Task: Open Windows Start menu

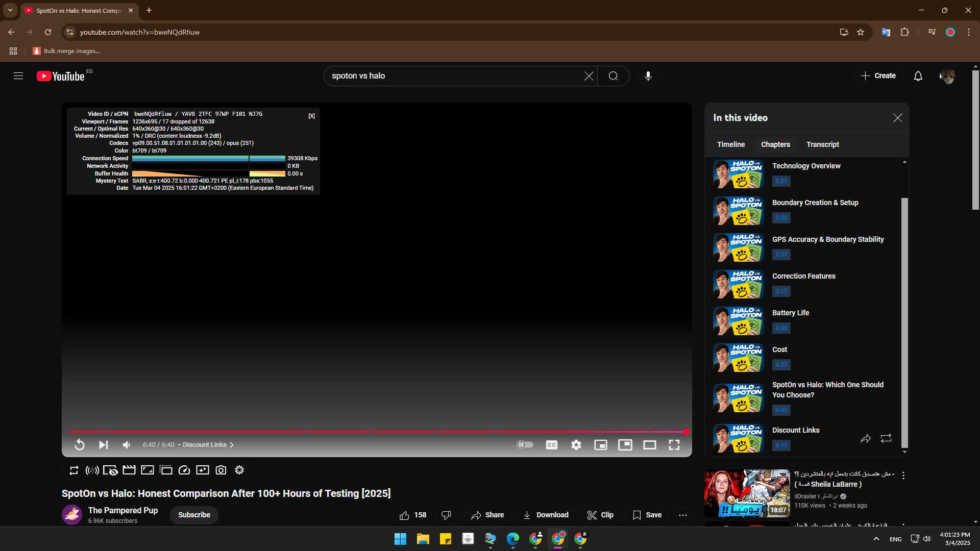Action: [x=401, y=539]
